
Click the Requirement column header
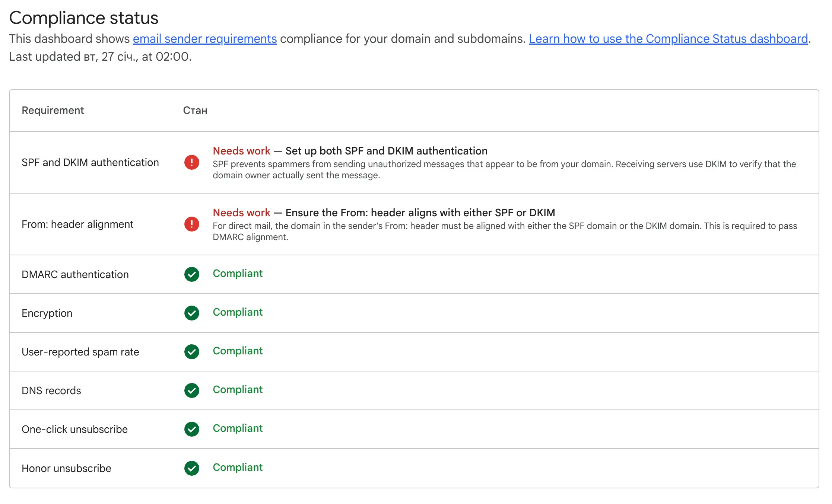pyautogui.click(x=53, y=110)
